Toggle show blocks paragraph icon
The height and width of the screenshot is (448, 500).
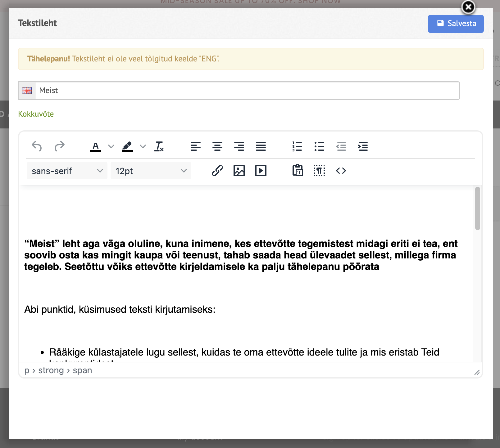[319, 171]
